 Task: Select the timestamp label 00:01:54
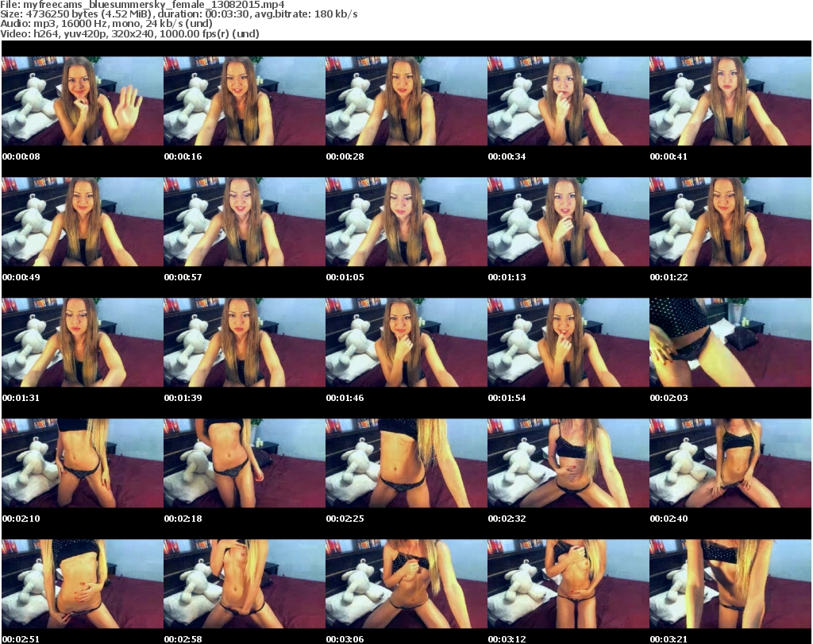point(507,398)
